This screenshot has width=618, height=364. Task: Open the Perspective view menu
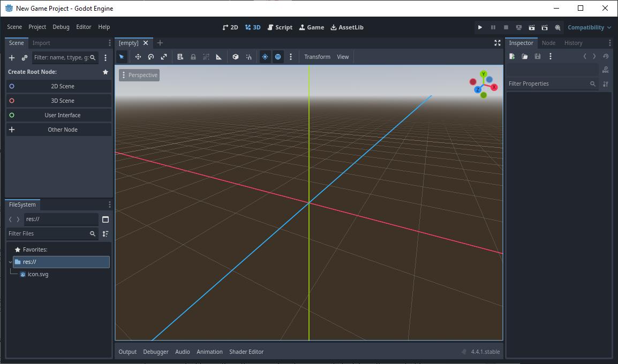click(x=139, y=75)
